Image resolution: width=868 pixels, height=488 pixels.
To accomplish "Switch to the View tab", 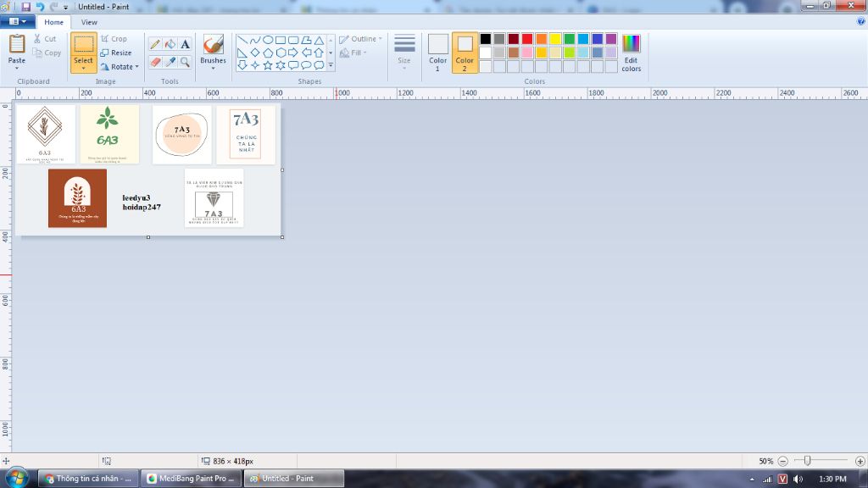I will click(x=89, y=22).
